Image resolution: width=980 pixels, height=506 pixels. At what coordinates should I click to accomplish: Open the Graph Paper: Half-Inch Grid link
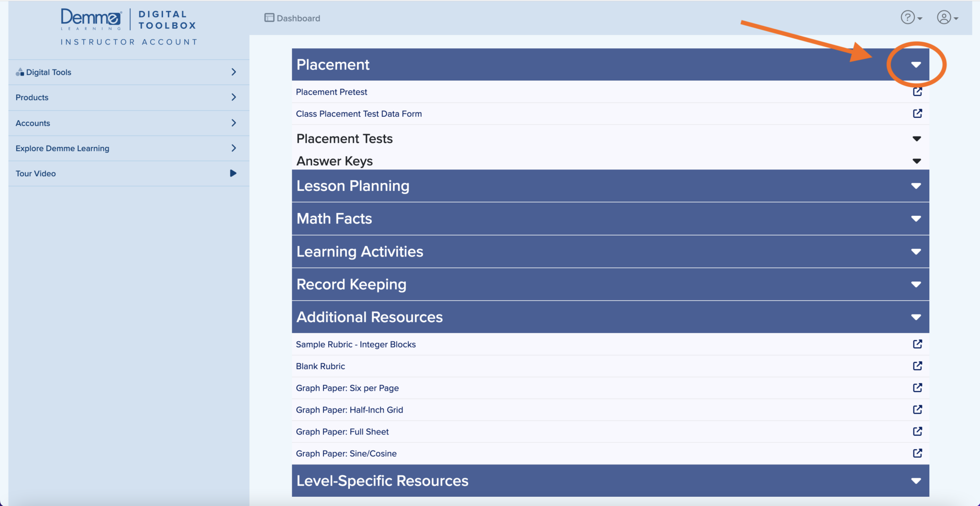918,410
